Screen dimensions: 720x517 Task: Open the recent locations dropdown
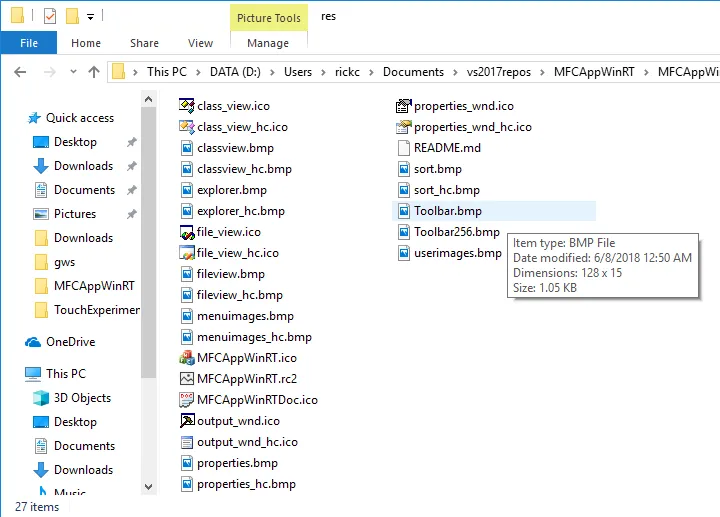click(x=73, y=72)
